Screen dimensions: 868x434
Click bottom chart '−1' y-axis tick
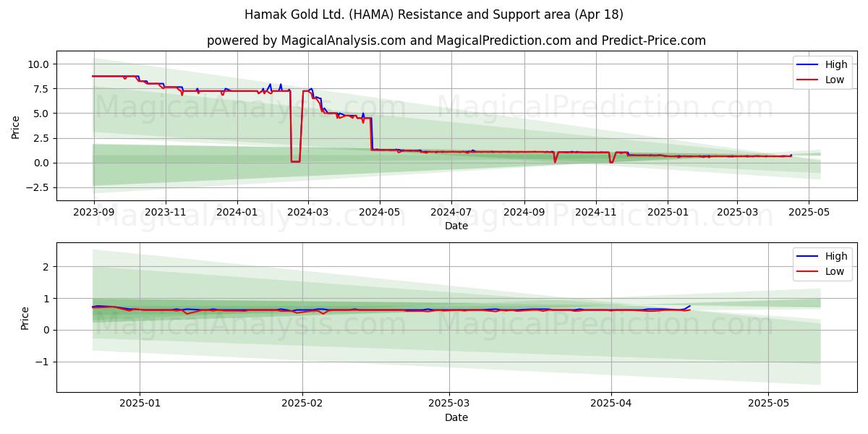(43, 362)
